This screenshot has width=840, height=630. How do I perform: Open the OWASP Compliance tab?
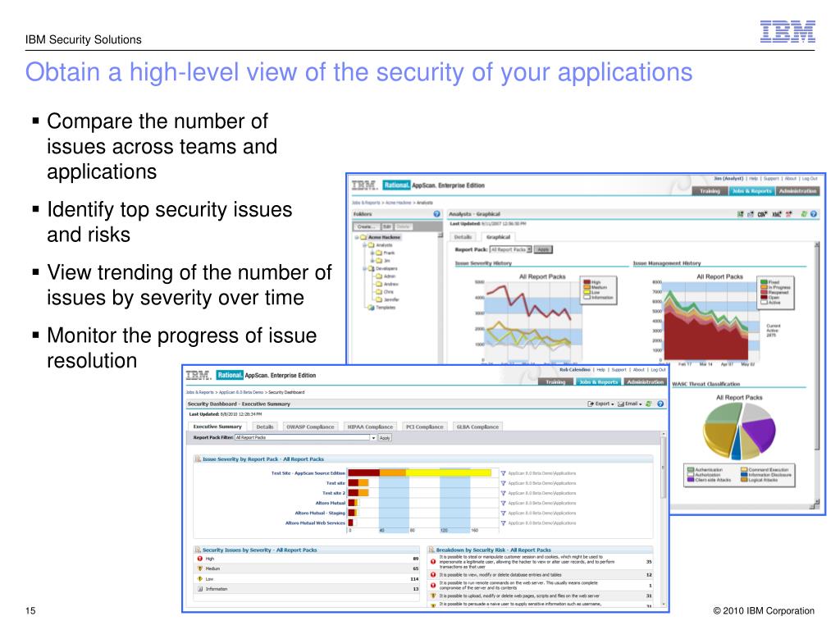pos(310,427)
